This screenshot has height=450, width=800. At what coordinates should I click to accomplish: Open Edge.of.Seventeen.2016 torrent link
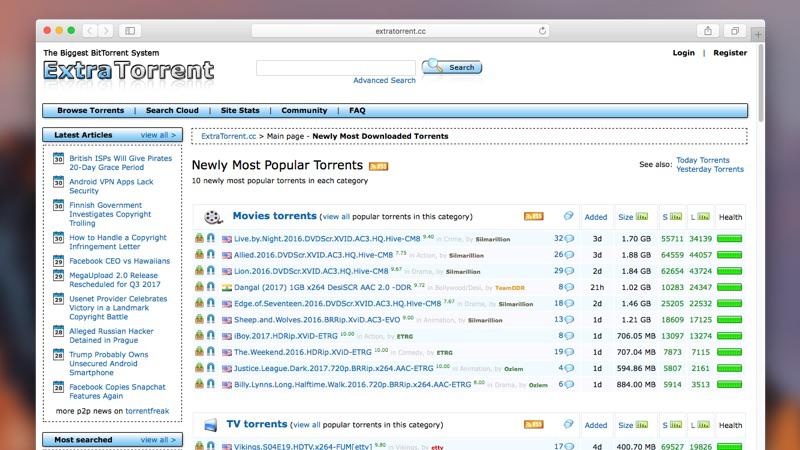[x=337, y=304]
